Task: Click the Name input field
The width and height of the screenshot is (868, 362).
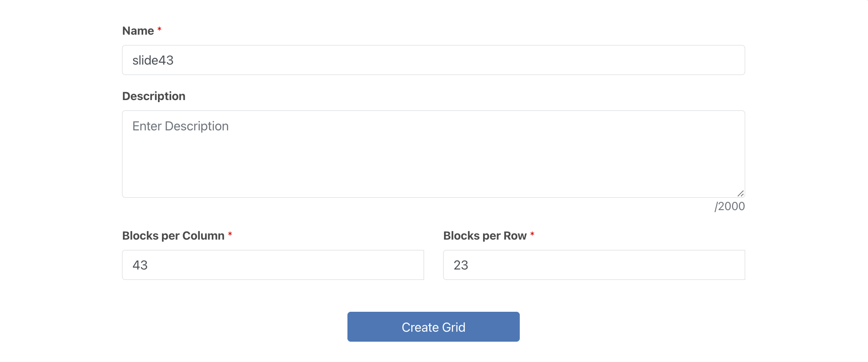Action: click(x=433, y=60)
